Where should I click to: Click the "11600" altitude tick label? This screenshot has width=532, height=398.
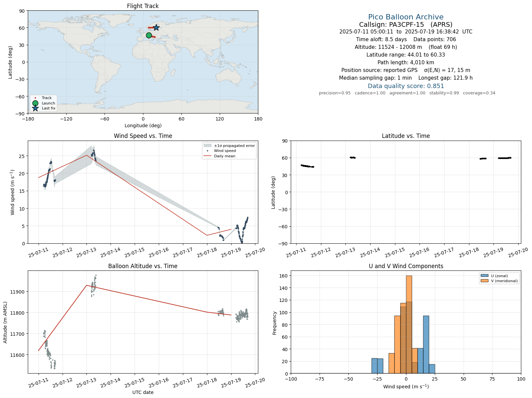[18, 355]
